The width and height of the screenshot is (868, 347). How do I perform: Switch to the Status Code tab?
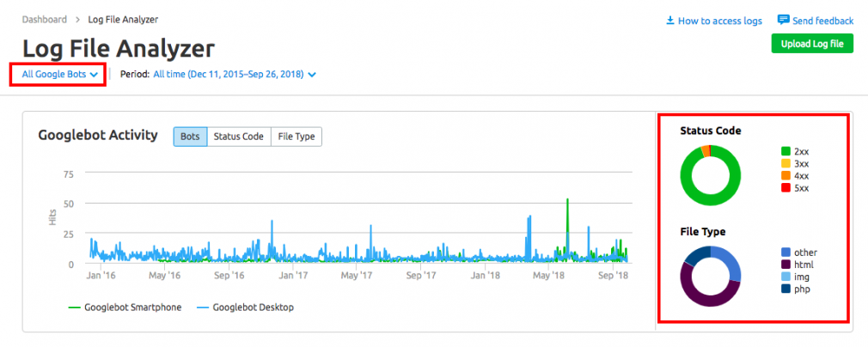tap(238, 137)
